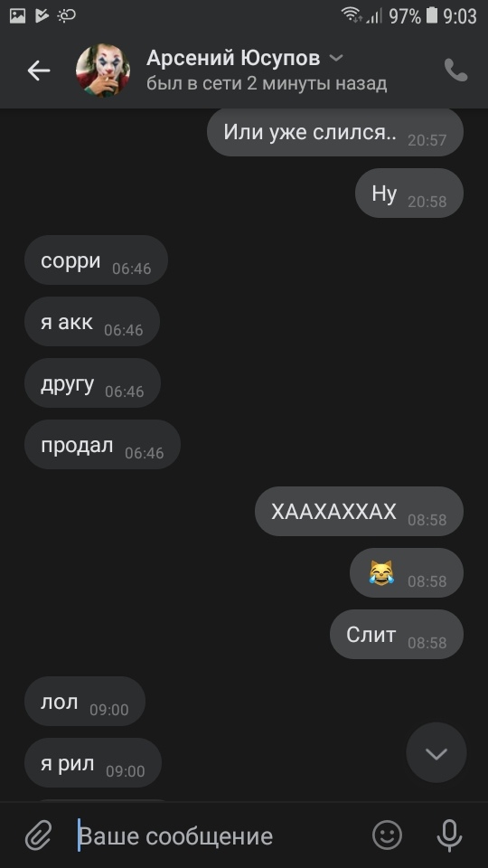Image resolution: width=488 pixels, height=868 pixels.
Task: Tap the Wi-Fi status bar icon
Action: point(351,15)
